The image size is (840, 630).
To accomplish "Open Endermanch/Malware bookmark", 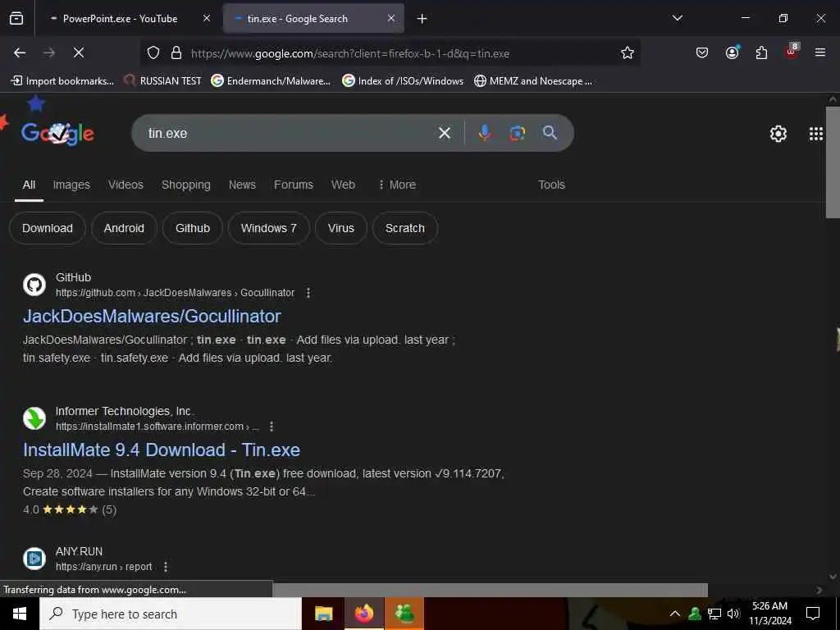I will (271, 81).
